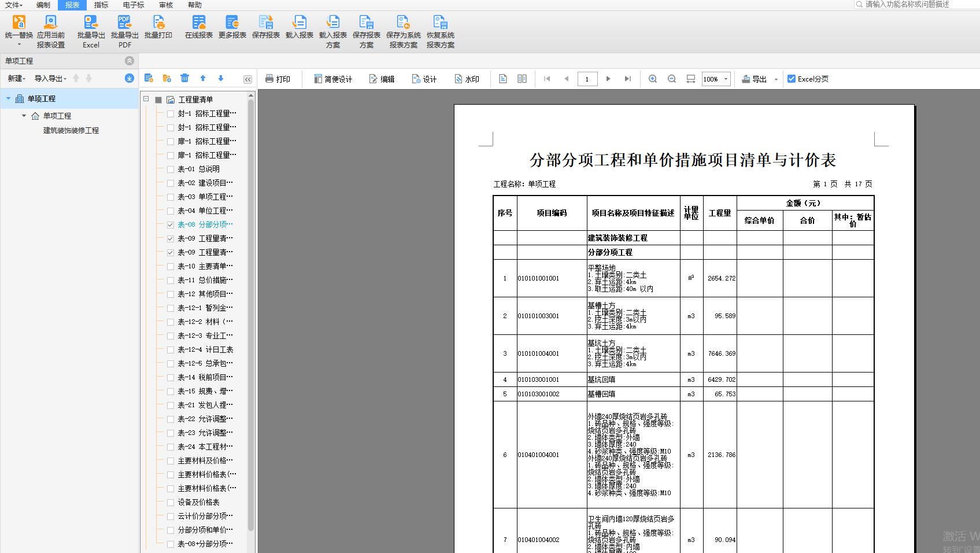
Task: Open the 帮助 menu
Action: pyautogui.click(x=195, y=5)
